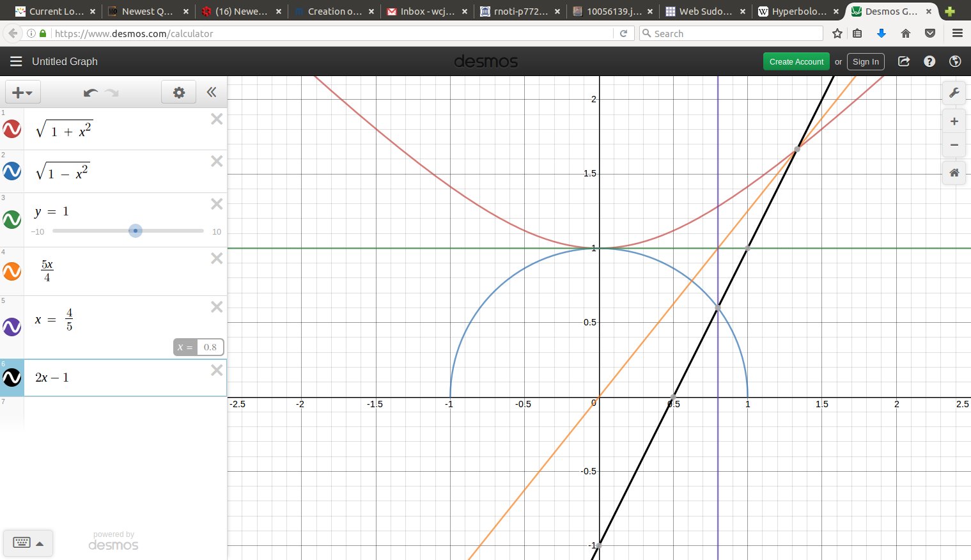Delete the 2x−1 expression
971x560 pixels.
(217, 370)
